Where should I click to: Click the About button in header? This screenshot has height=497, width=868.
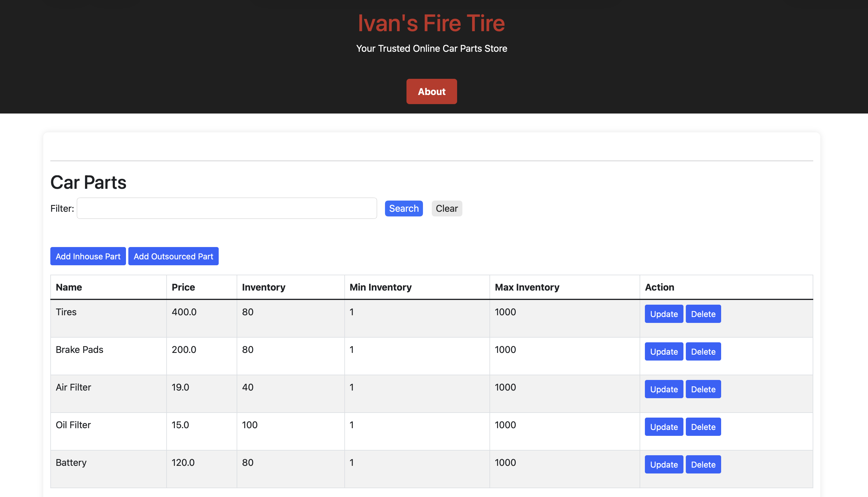coord(431,91)
